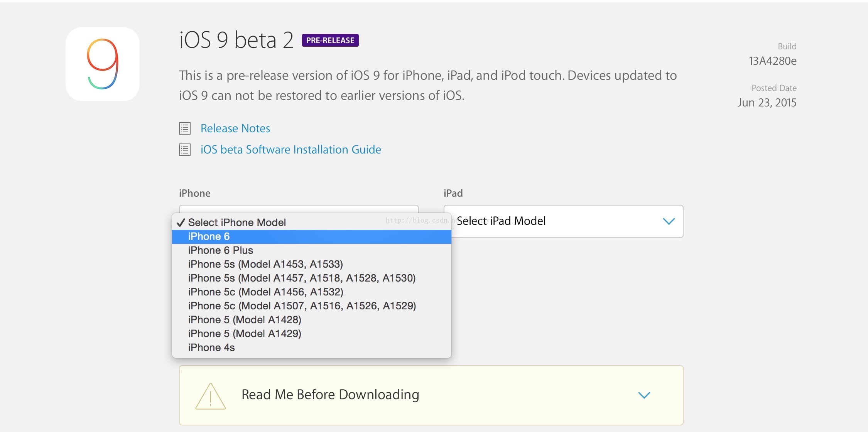Click the iOS 9 logo icon
This screenshot has height=432, width=868.
tap(103, 64)
